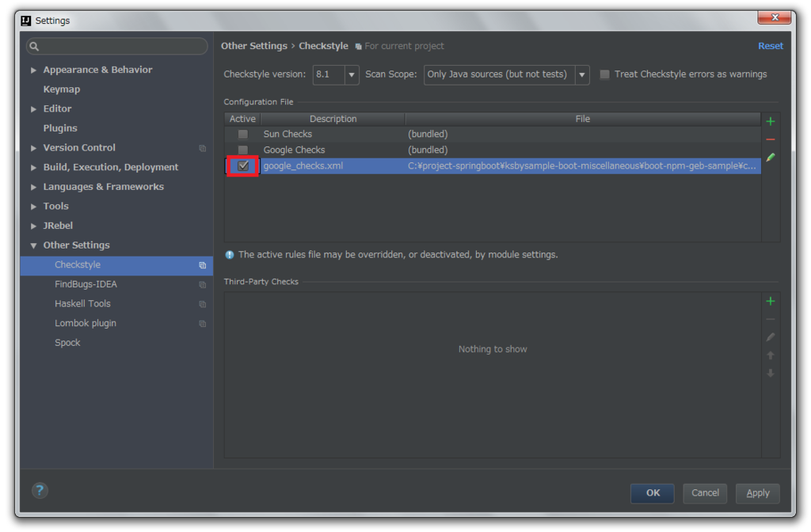Toggle Treat Checkstyle errors as warnings
The height and width of the screenshot is (532, 811).
(604, 74)
